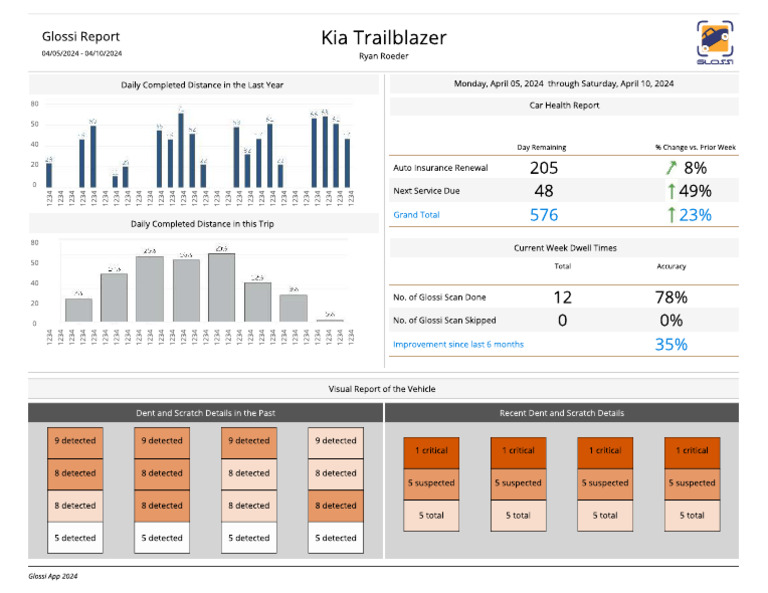
Task: Click the Glossi Report title
Action: tap(81, 37)
